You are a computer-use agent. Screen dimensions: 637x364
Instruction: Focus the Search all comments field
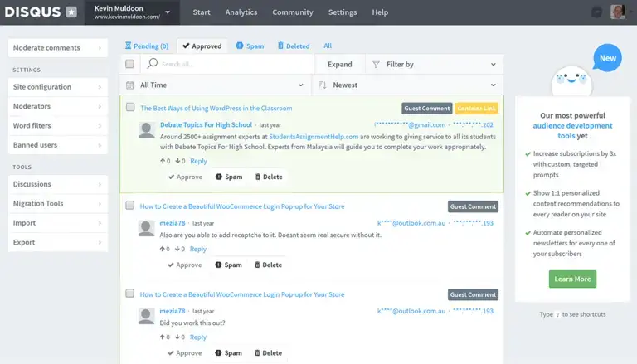tap(227, 64)
